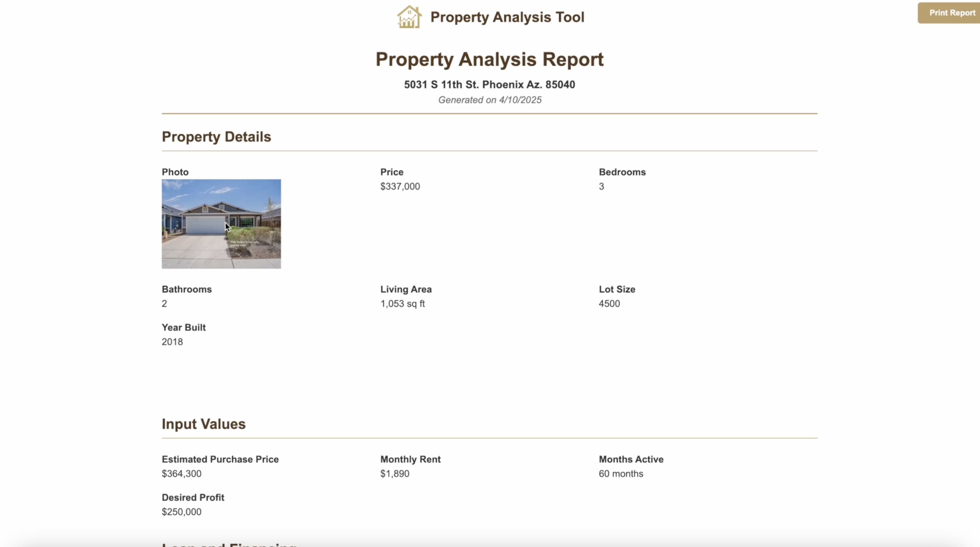
Task: Click the Property Details section heading
Action: click(216, 137)
